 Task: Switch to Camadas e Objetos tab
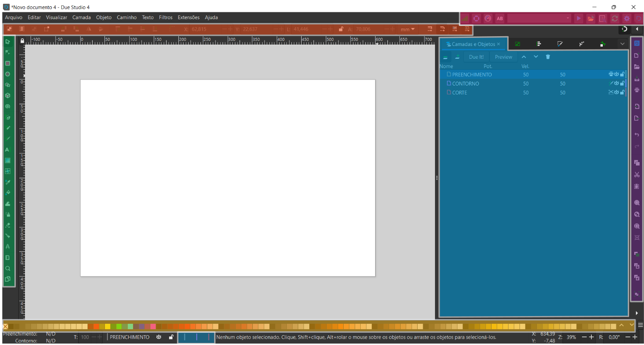click(473, 44)
